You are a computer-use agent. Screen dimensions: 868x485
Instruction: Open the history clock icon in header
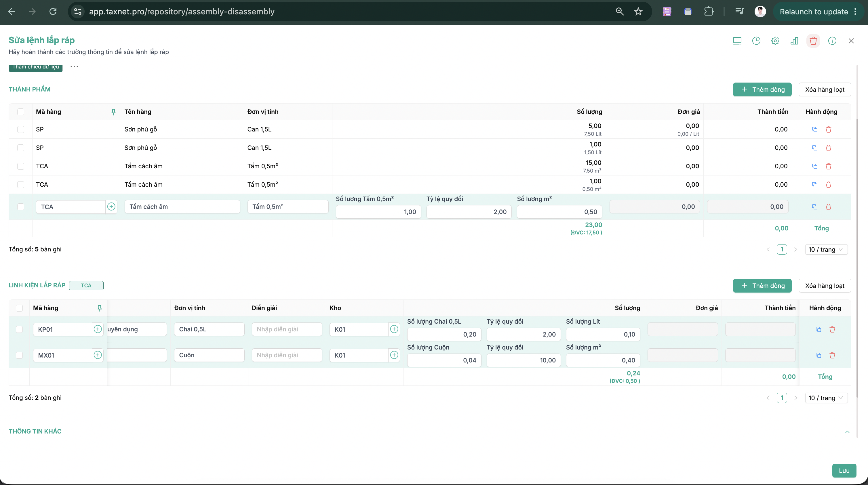[x=756, y=41]
